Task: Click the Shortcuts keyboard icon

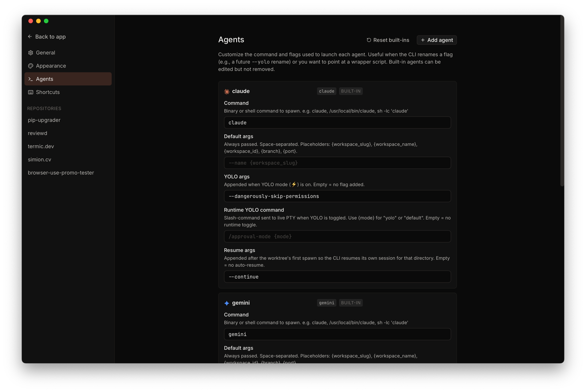Action: [31, 92]
